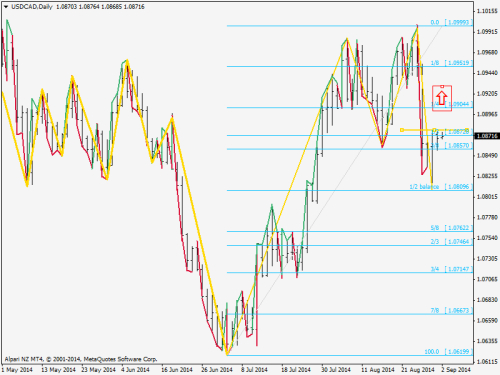Image resolution: width=500 pixels, height=375 pixels.
Task: Click the 8 Jul 2014 date marker
Action: pyautogui.click(x=254, y=370)
